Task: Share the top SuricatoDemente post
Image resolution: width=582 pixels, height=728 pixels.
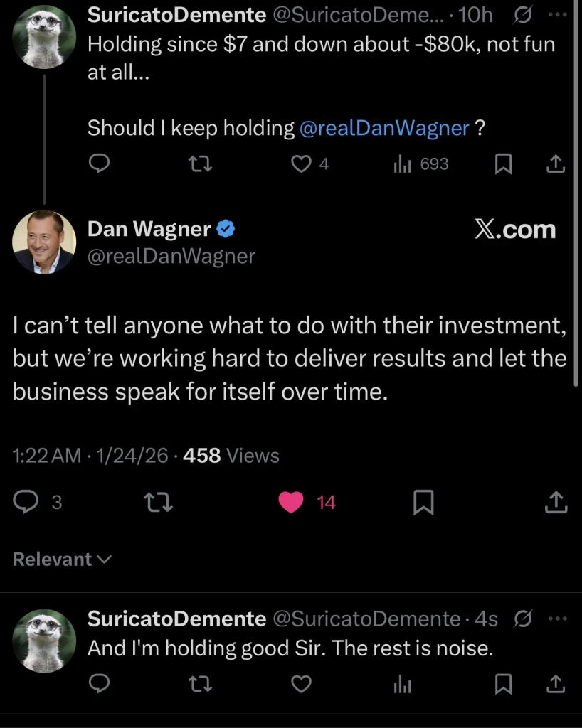Action: tap(555, 164)
